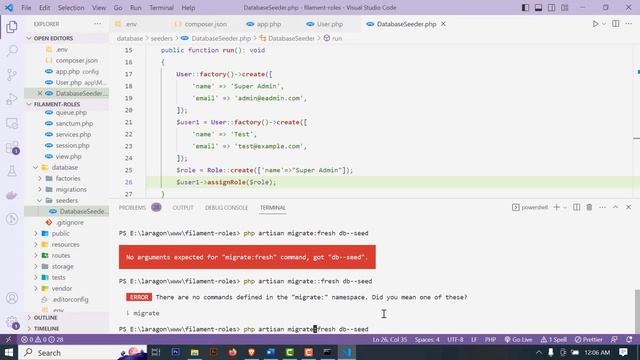Click Spaces: 4 indentation setting
The image size is (640, 360).
click(x=427, y=340)
